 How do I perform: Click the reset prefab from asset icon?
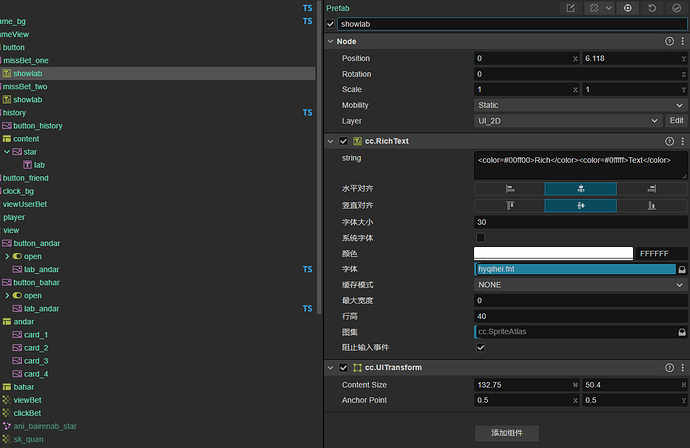pos(652,8)
